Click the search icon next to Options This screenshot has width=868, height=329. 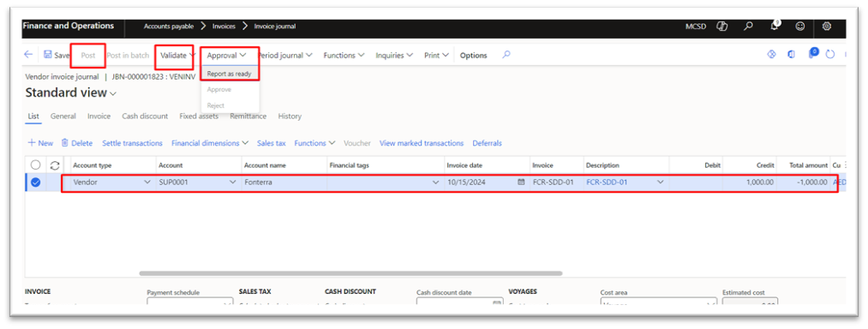[x=506, y=54]
